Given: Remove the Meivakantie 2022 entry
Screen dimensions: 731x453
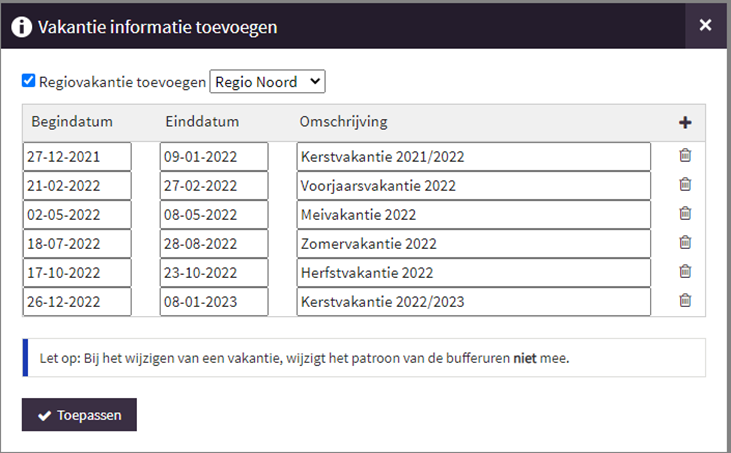Looking at the screenshot, I should 685,213.
